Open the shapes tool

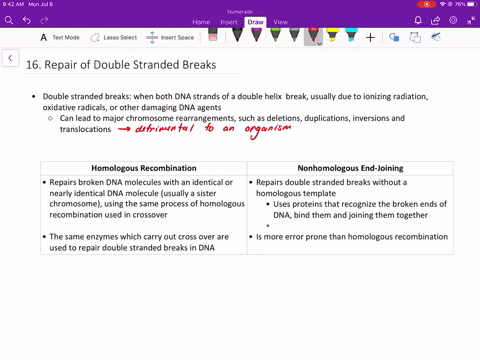pos(394,37)
